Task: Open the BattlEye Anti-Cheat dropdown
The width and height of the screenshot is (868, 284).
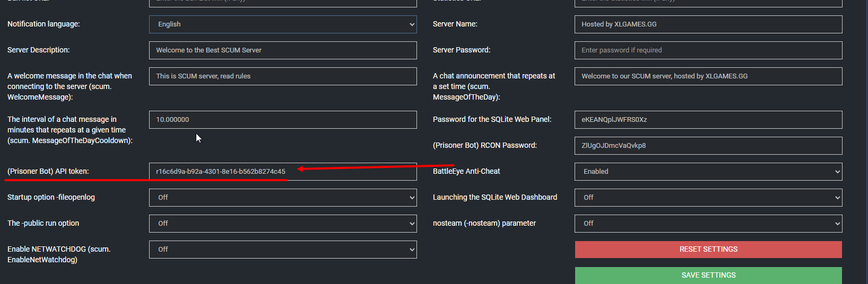Action: pos(708,172)
